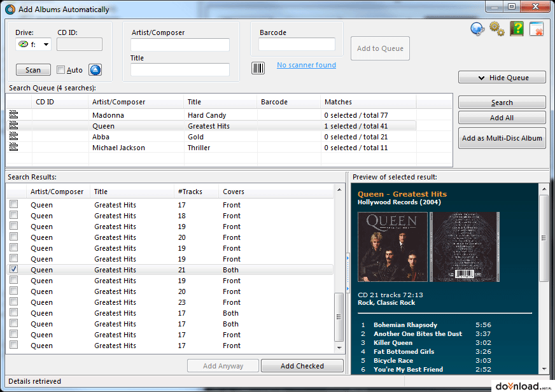
Task: Click queue icon beside Queen row
Action: click(x=13, y=125)
